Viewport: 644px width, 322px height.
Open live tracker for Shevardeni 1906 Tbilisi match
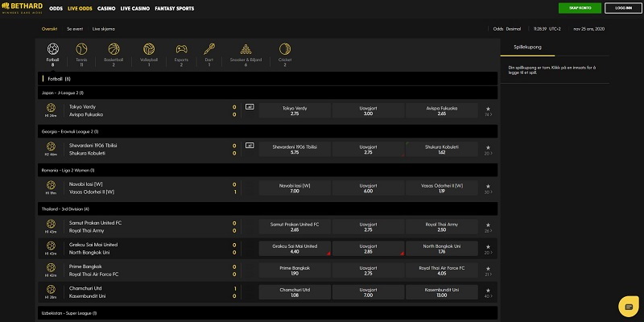tap(250, 146)
